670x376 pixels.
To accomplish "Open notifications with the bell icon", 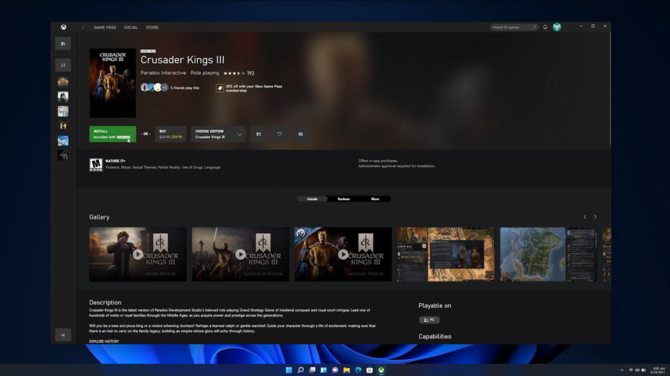I will (545, 27).
